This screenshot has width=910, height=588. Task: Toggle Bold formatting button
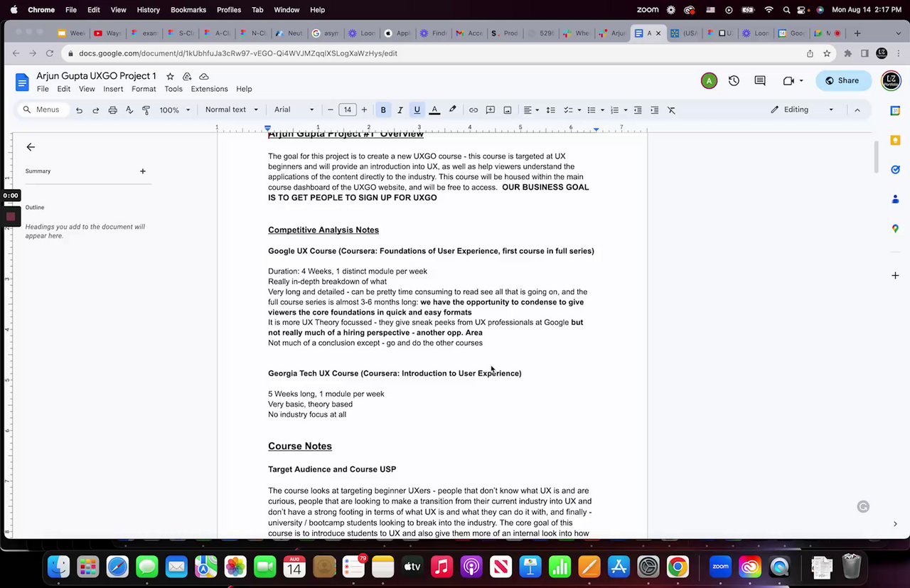[383, 110]
